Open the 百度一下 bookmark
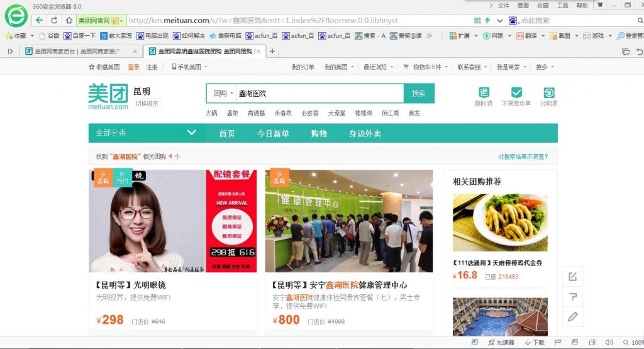 click(x=80, y=36)
